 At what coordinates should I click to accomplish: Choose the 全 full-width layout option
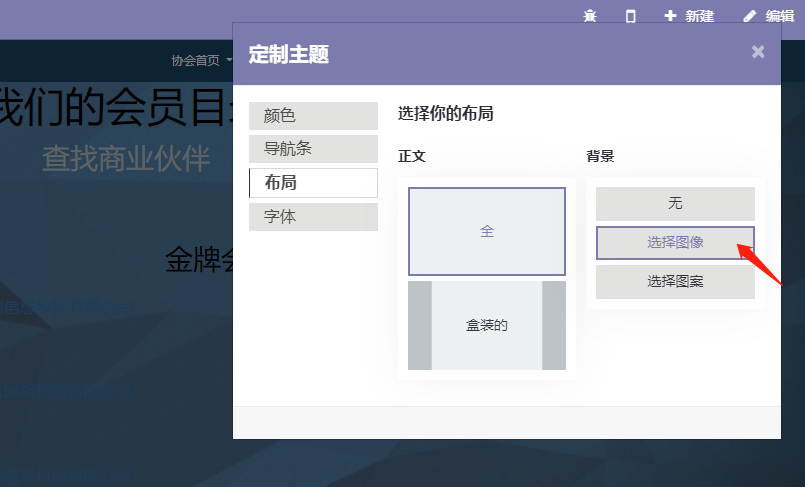(487, 231)
